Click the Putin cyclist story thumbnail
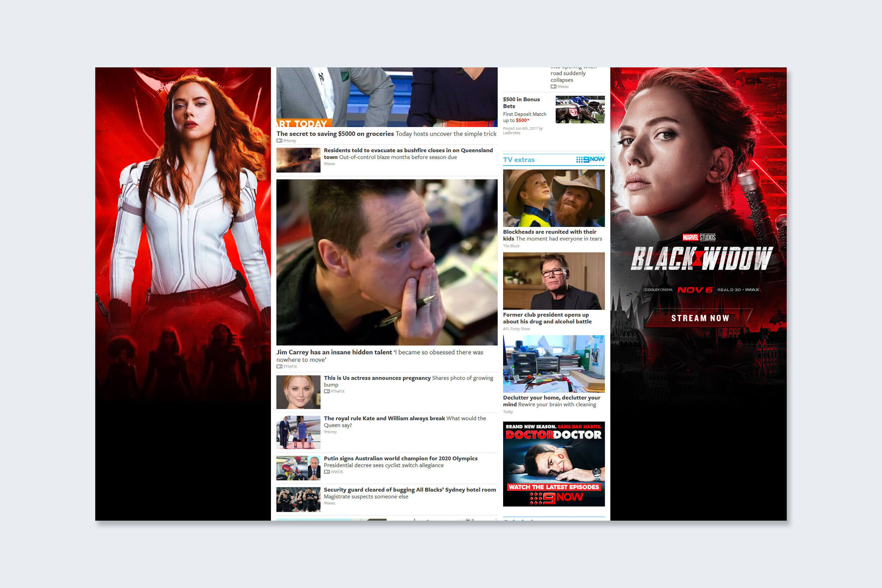This screenshot has height=588, width=882. pos(298,468)
